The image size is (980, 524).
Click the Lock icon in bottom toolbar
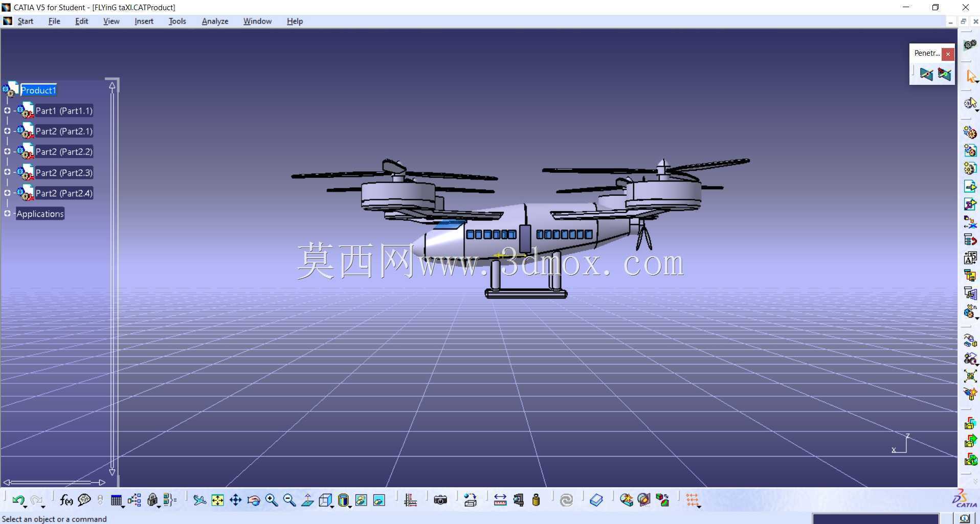152,500
